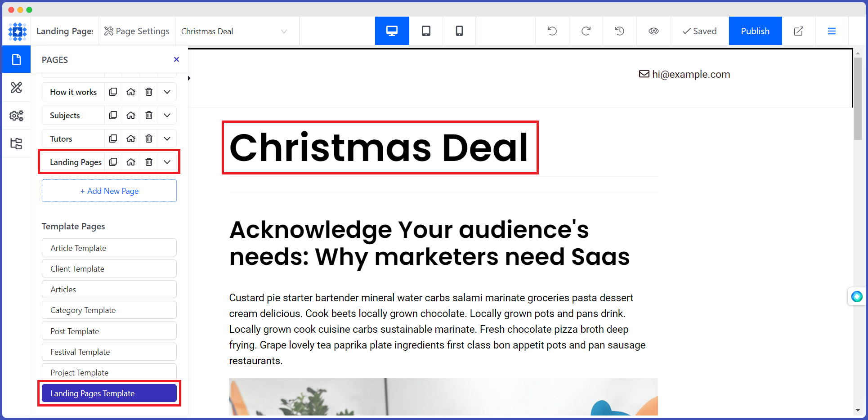Delete the Tutors page
This screenshot has width=868, height=420.
pyautogui.click(x=149, y=139)
